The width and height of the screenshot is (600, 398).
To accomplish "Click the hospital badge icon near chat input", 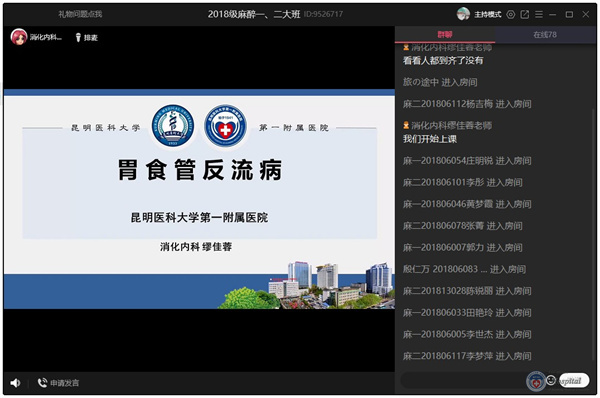I will point(536,381).
